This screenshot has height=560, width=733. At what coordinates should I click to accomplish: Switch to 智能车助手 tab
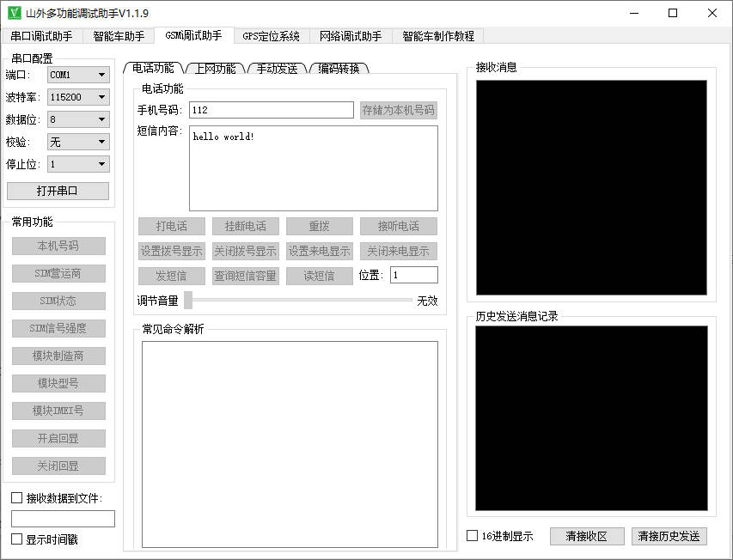(119, 36)
